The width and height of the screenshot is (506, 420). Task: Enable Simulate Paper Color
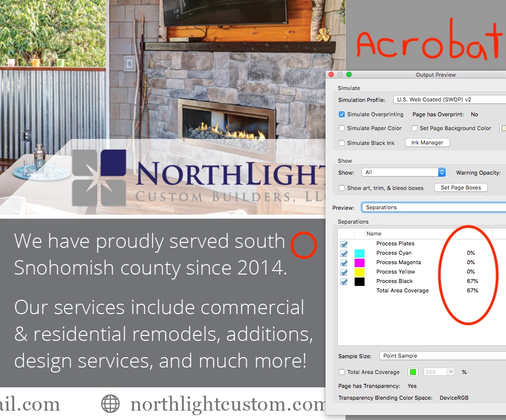point(342,128)
